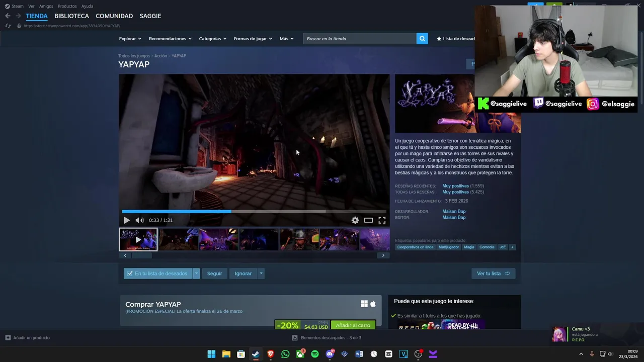Click Camu friend notification avatar
This screenshot has height=362, width=644.
point(559,334)
